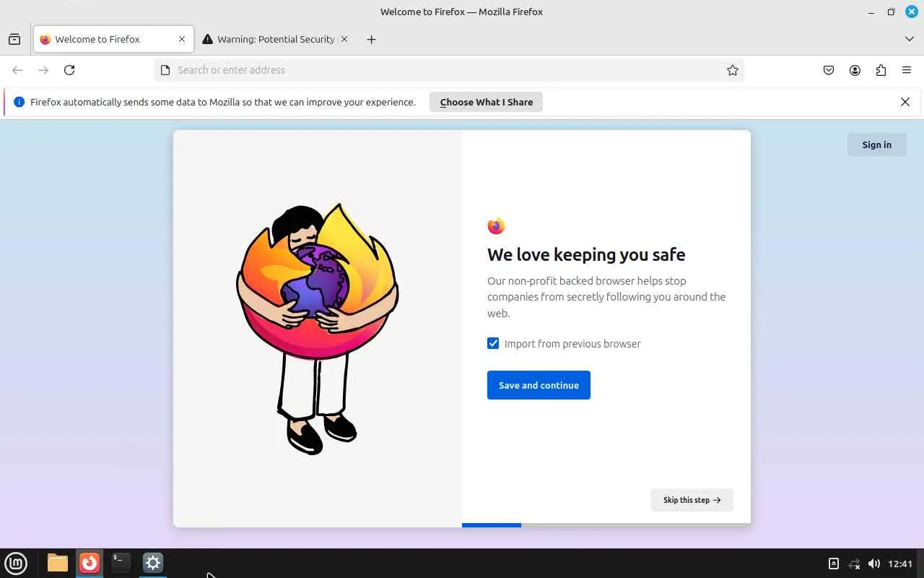Go forward one page

(43, 70)
